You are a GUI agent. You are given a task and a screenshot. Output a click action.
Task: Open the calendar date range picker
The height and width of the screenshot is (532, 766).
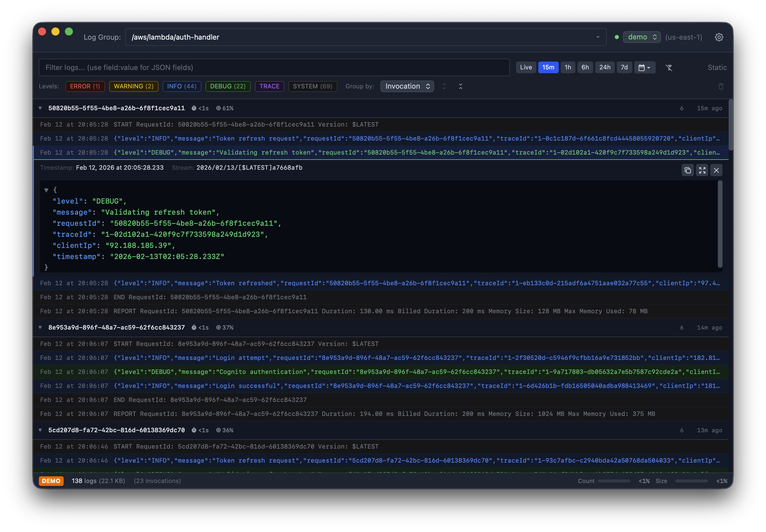coord(644,68)
